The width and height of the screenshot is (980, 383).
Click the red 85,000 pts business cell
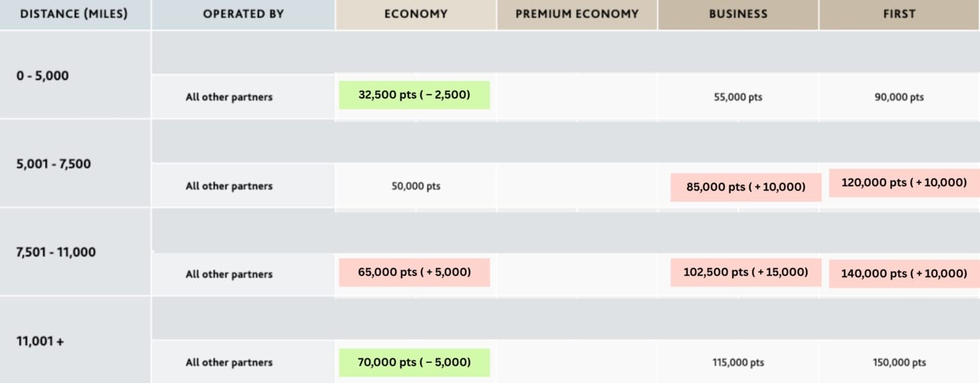click(745, 188)
